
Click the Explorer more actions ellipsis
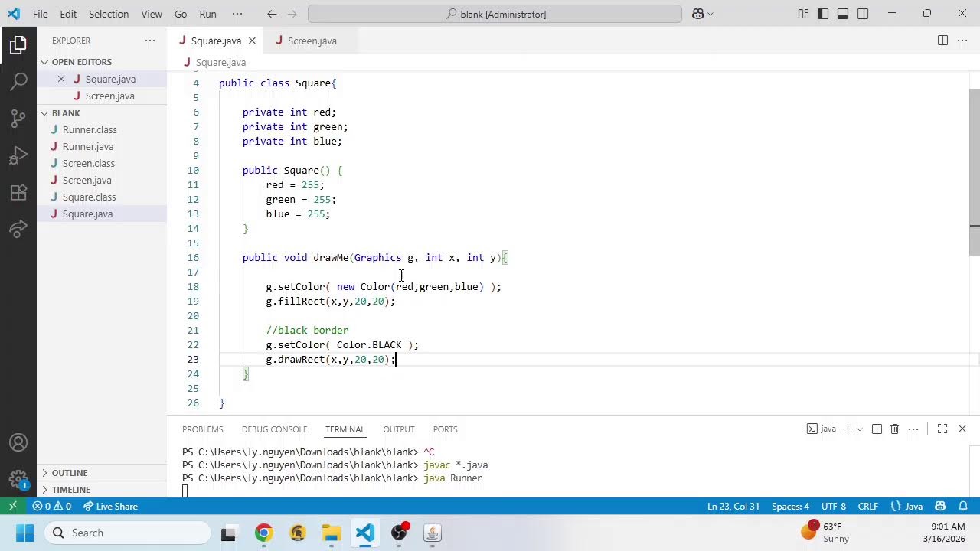click(150, 41)
